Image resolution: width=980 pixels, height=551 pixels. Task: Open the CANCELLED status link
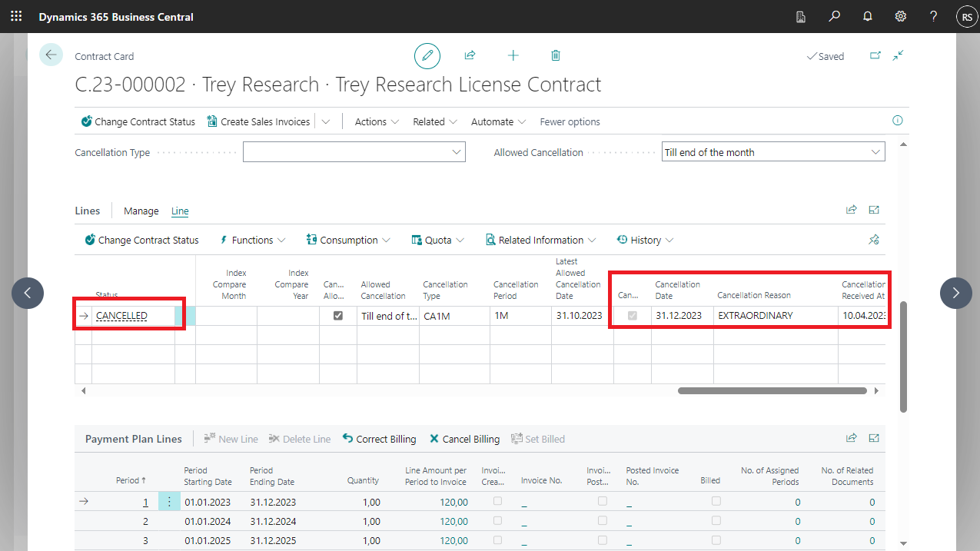[x=121, y=315]
